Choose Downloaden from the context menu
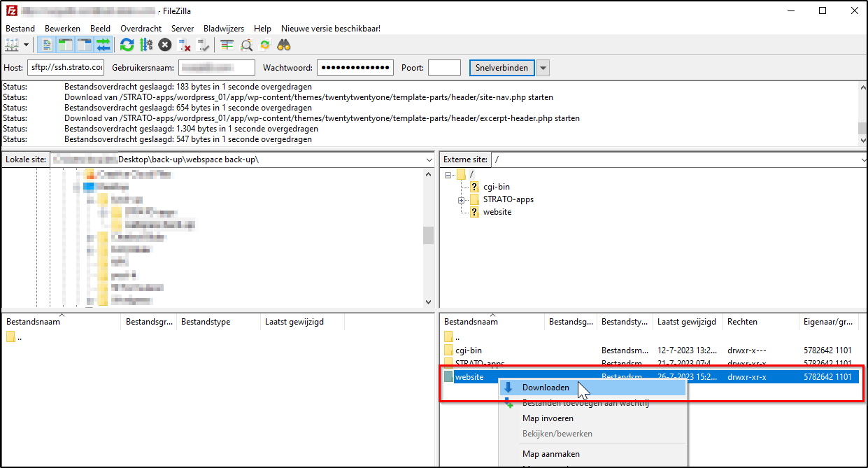Screen dimensions: 868x468 click(x=546, y=388)
